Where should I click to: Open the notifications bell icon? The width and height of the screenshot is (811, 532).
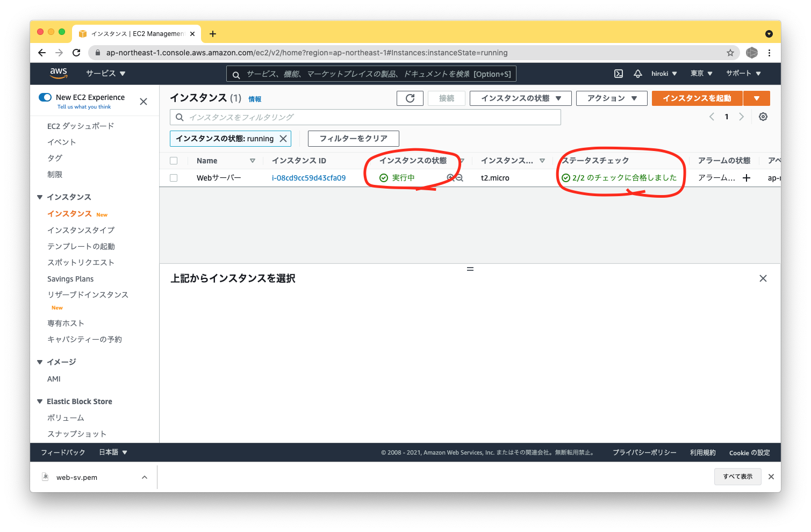[637, 74]
